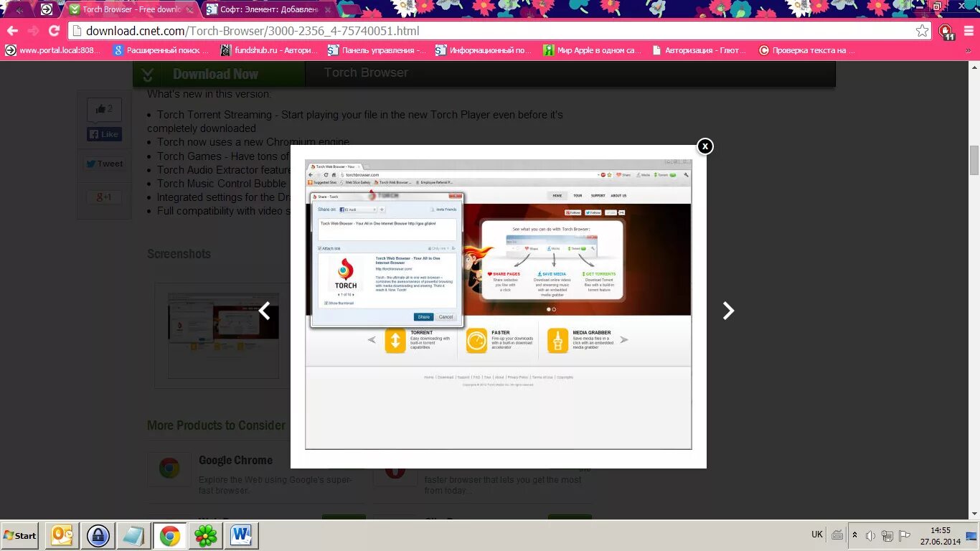
Task: Click the Tweet button
Action: (x=105, y=164)
